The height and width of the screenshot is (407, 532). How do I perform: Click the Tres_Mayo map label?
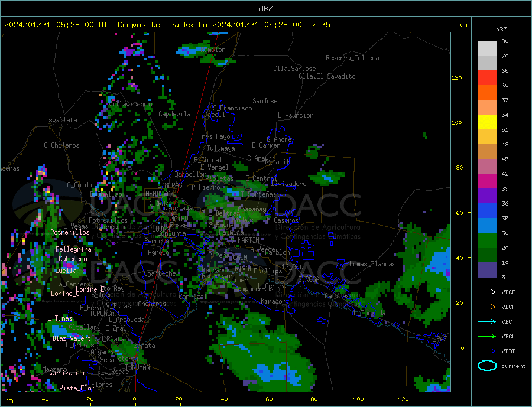(214, 136)
